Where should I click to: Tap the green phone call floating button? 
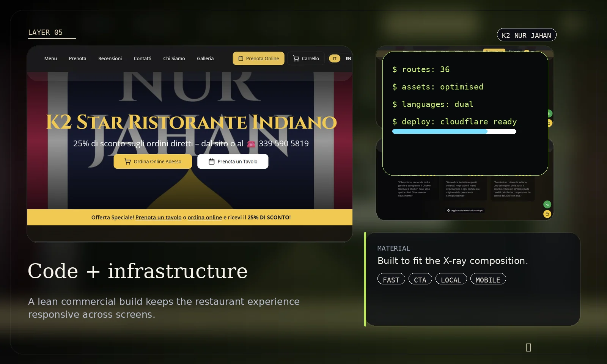(x=547, y=204)
